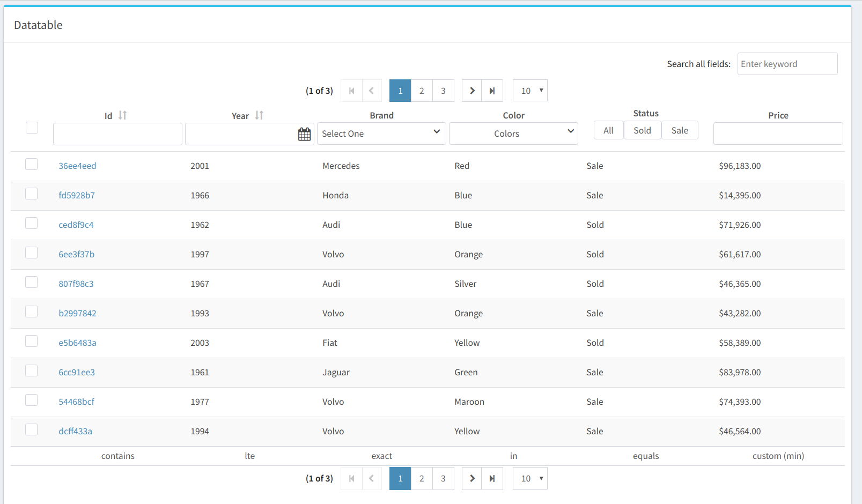Toggle the select-all checkbox in the header

tap(32, 128)
